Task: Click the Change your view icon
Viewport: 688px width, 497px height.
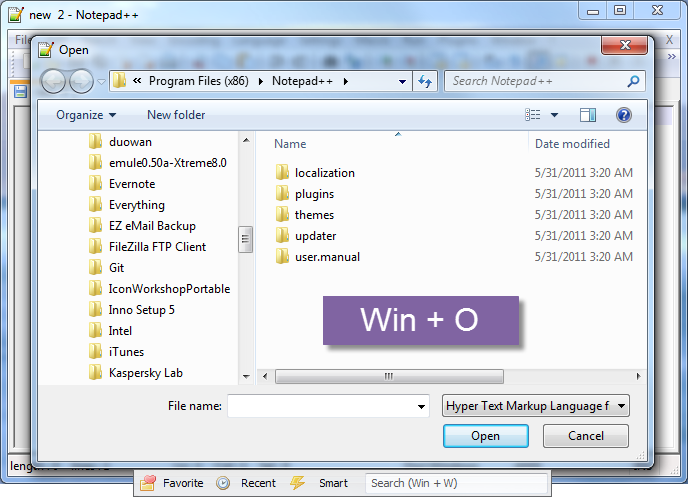Action: click(x=533, y=115)
